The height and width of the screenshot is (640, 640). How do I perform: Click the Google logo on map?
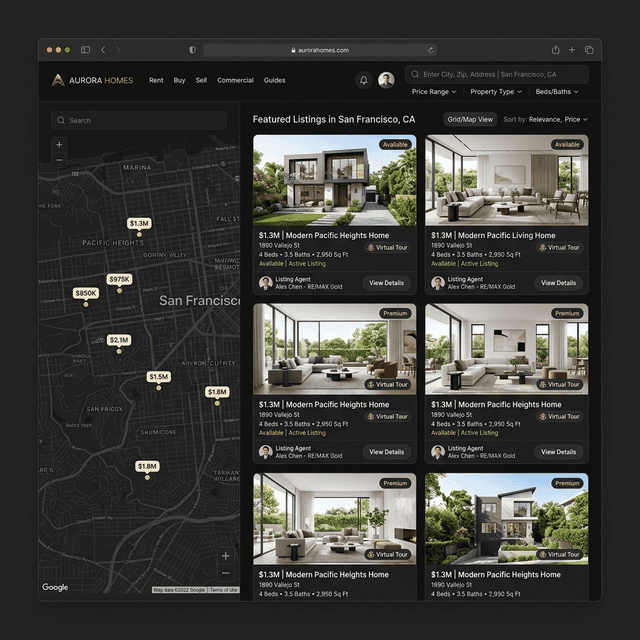[55, 587]
